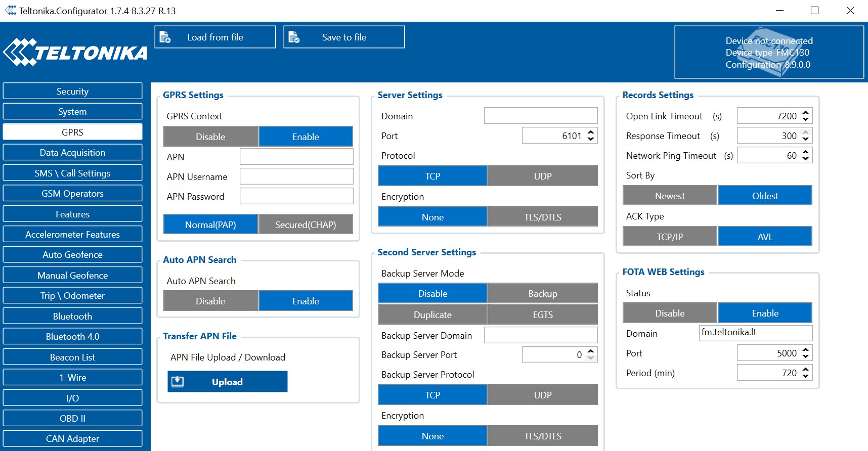This screenshot has width=868, height=451.
Task: Click the Teltonika app icon in the title bar
Action: point(11,11)
